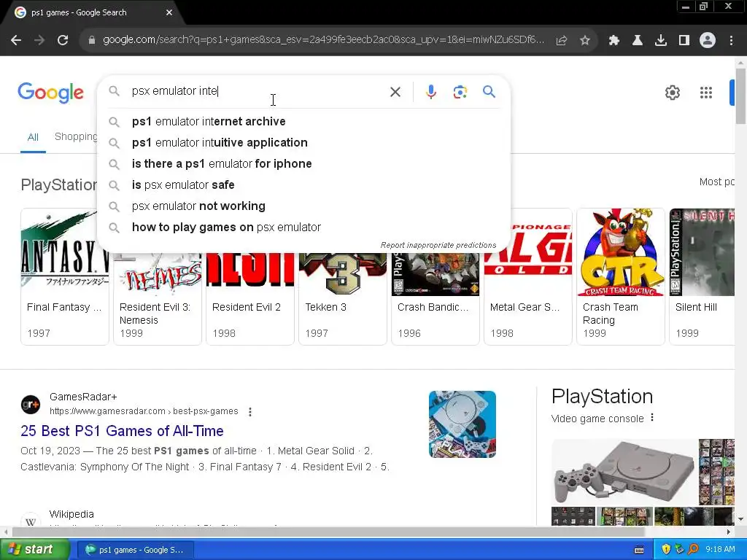Open the Chrome profile avatar menu

click(708, 41)
